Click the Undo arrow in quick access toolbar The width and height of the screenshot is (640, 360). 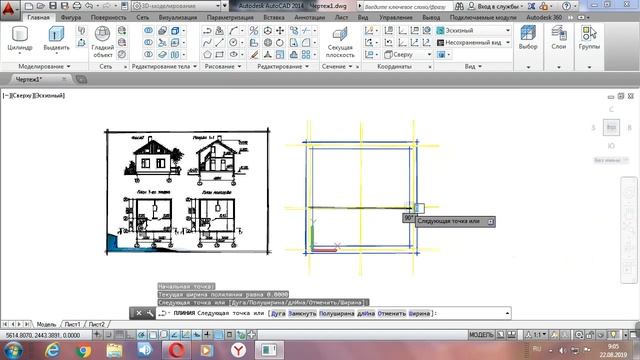pos(89,6)
